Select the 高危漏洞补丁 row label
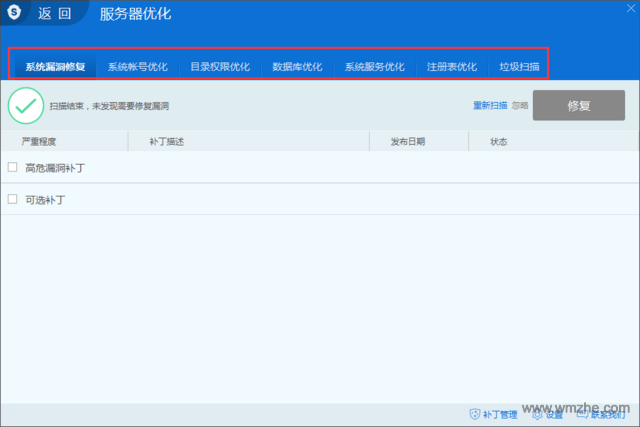This screenshot has height=427, width=640. tap(55, 168)
